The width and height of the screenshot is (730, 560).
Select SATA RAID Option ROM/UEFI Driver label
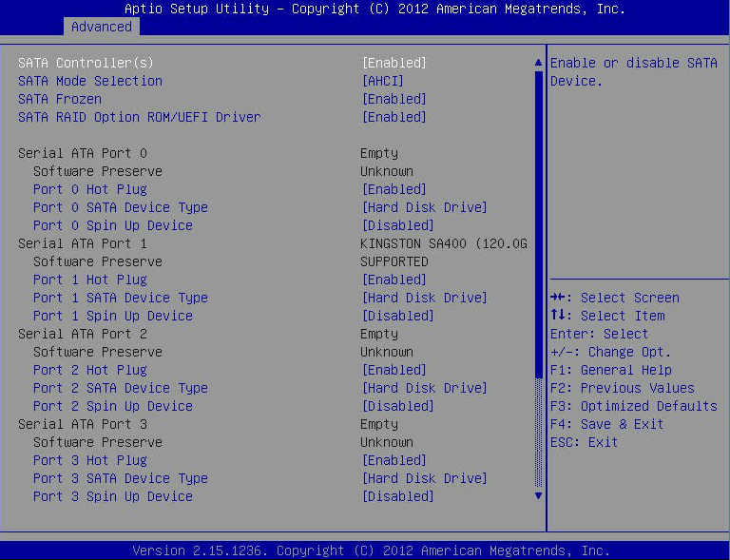pos(139,117)
